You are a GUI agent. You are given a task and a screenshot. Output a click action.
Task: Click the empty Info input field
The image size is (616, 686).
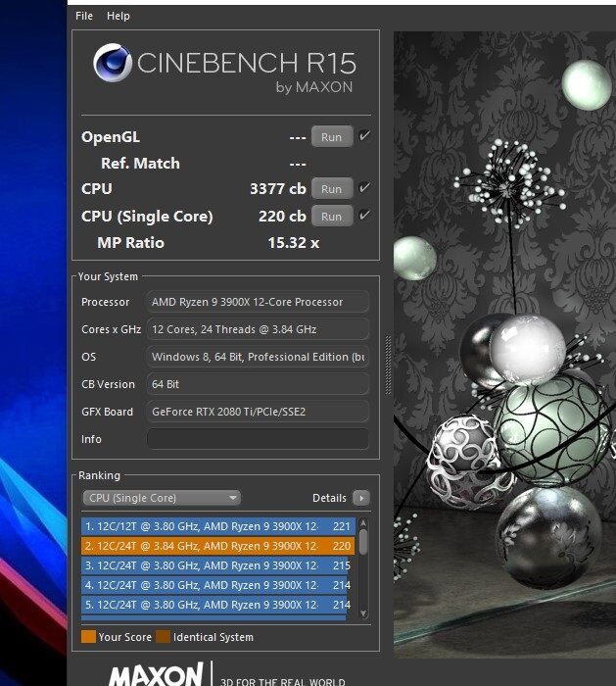tap(258, 439)
